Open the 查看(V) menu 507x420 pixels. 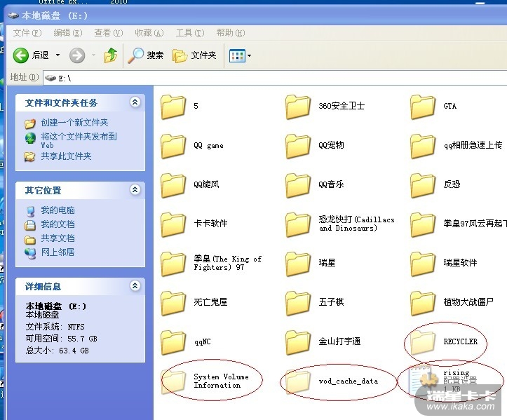click(108, 33)
